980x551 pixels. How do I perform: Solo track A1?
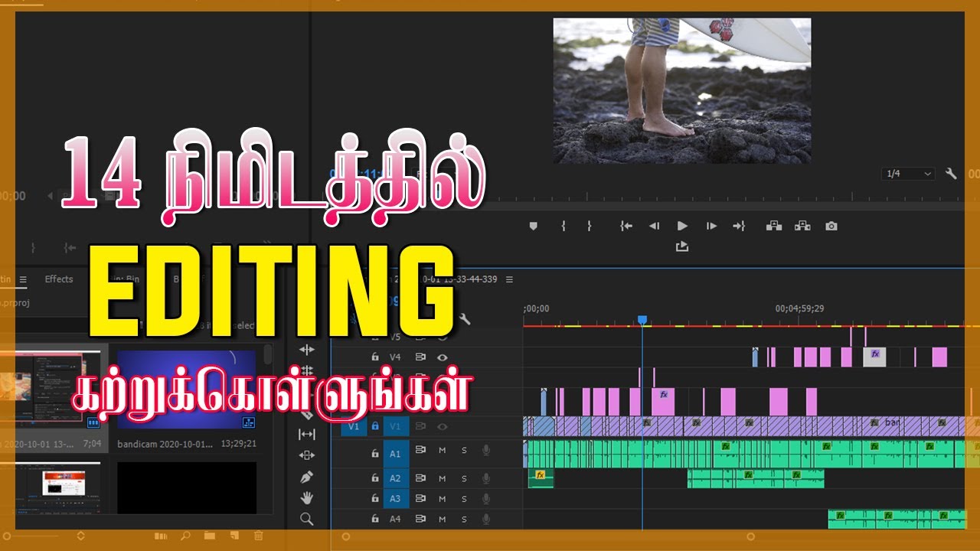click(464, 451)
